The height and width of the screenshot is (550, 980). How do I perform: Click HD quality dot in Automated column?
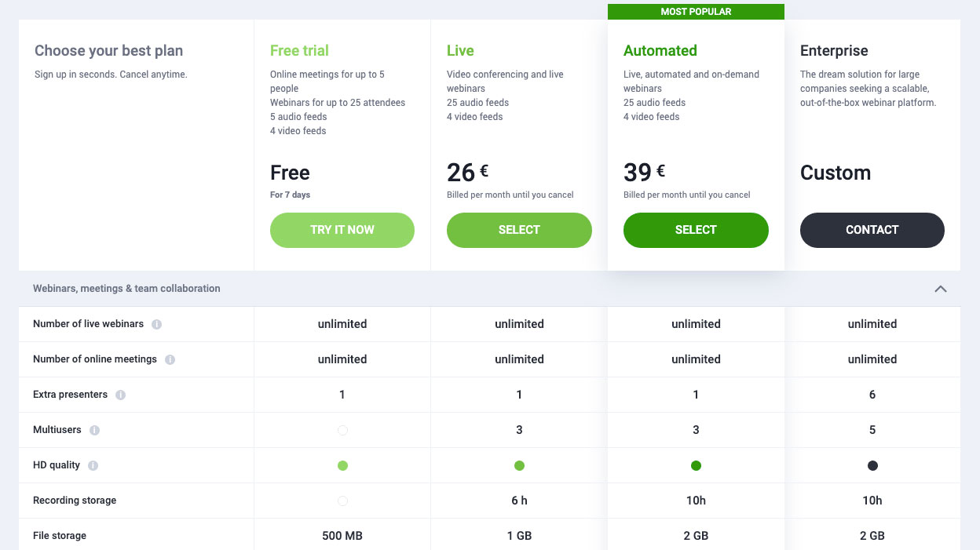[x=696, y=465]
